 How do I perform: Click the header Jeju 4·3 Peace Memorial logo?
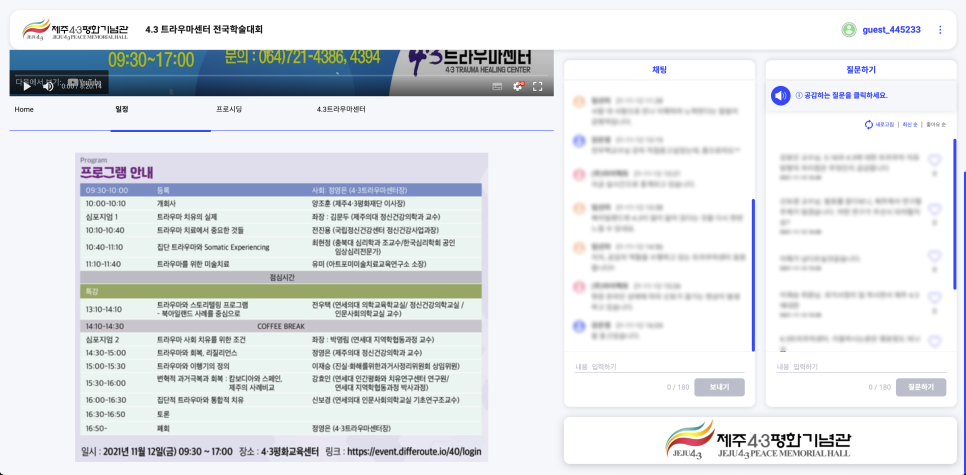[76, 30]
